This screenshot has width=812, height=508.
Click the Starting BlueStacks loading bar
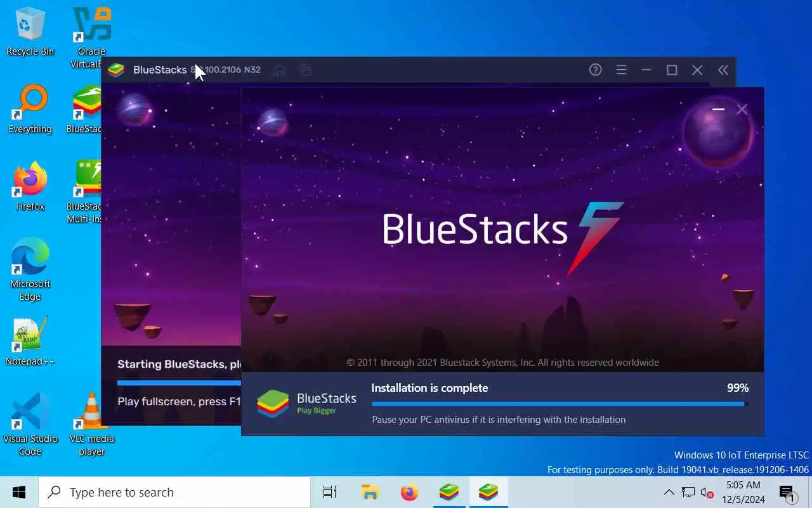pyautogui.click(x=179, y=383)
